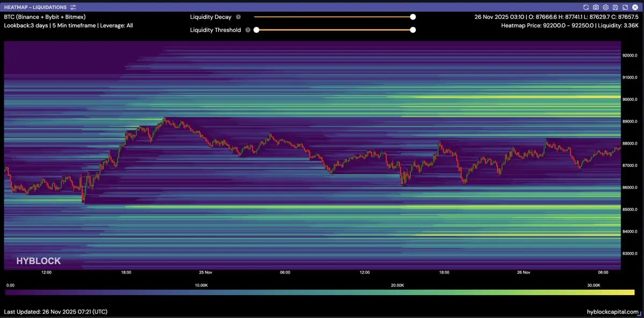
Task: Open the hyblockcapital.com link
Action: click(613, 312)
